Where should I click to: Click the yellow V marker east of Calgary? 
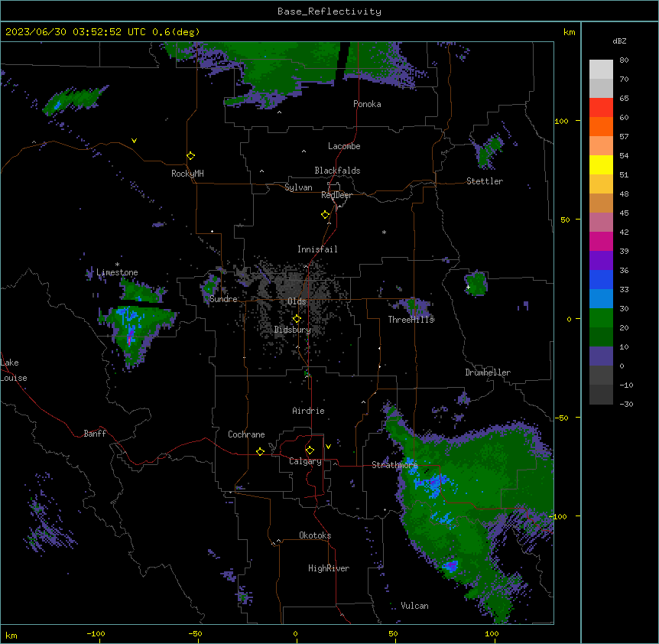pyautogui.click(x=328, y=447)
